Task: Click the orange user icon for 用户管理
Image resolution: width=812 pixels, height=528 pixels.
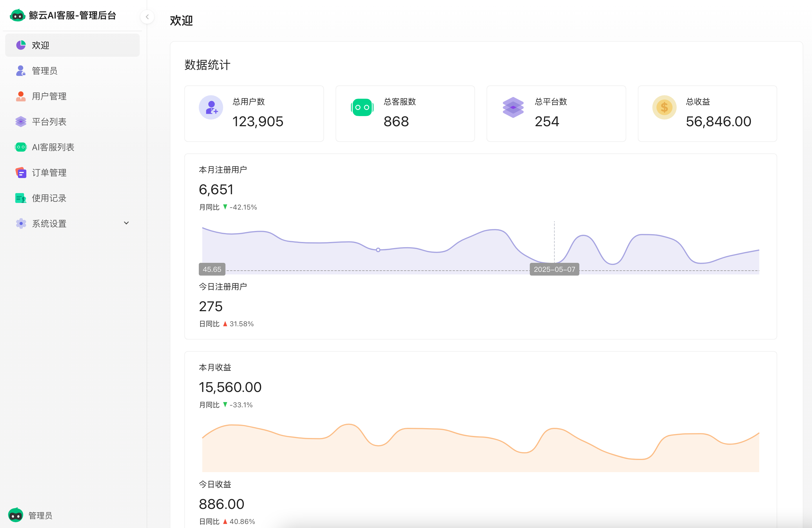Action: click(21, 96)
